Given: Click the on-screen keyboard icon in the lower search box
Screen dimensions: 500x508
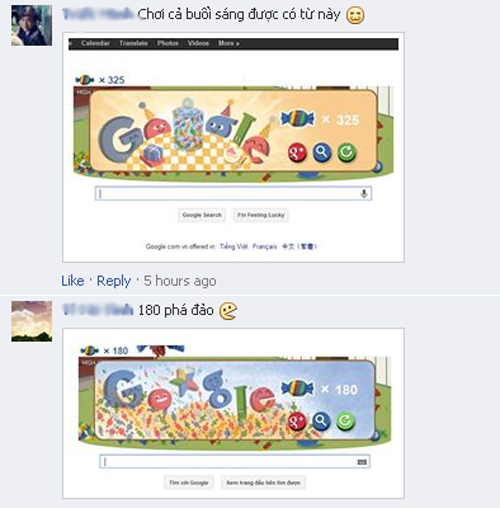Looking at the screenshot, I should pos(362,462).
